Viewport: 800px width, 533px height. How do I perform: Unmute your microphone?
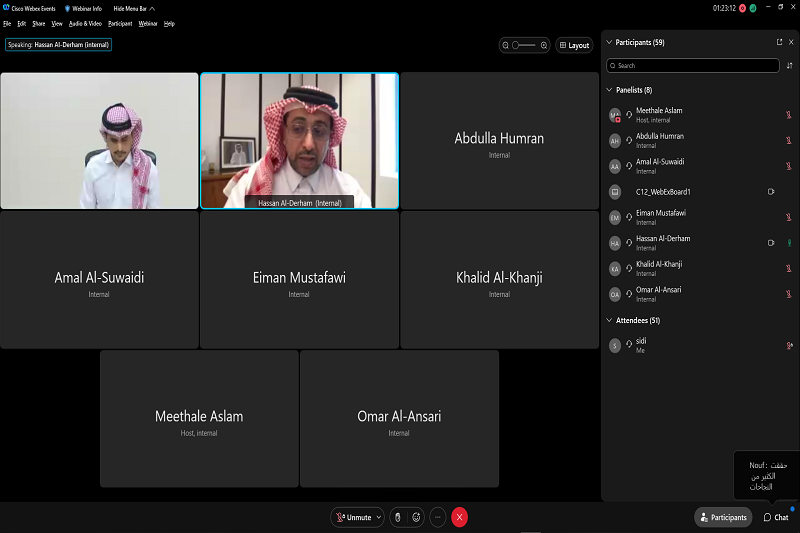354,517
